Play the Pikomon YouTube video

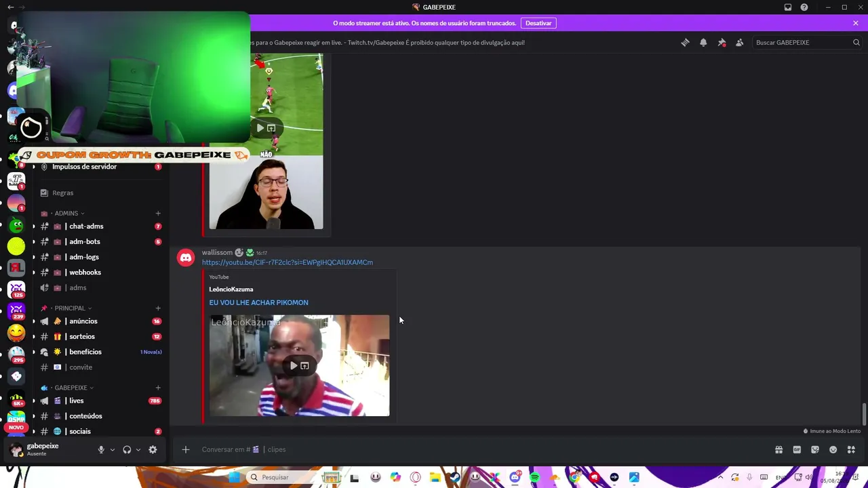pyautogui.click(x=294, y=366)
